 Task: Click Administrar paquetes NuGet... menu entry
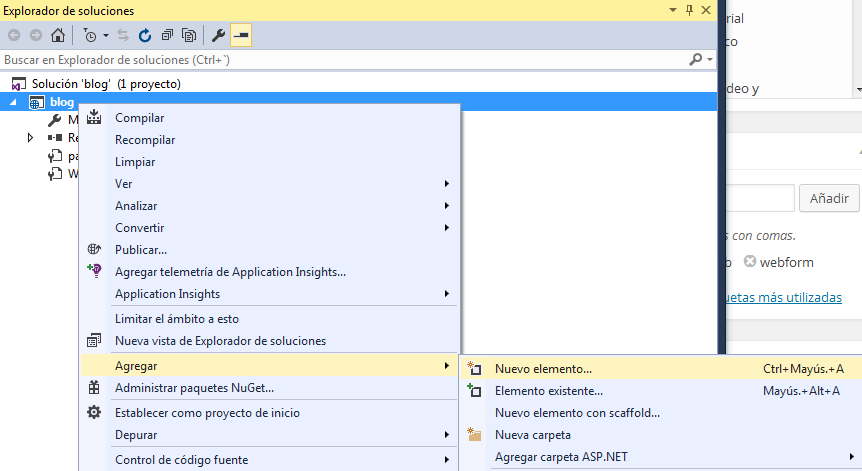tap(194, 388)
